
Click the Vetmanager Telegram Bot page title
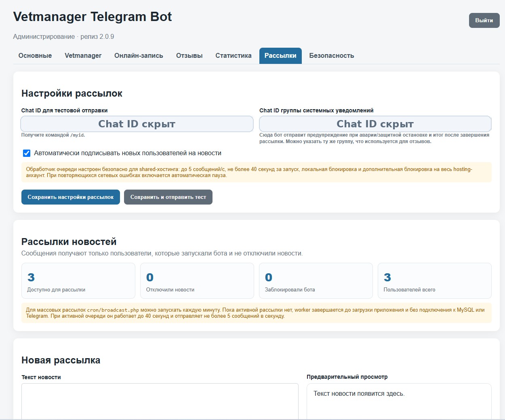tap(93, 17)
